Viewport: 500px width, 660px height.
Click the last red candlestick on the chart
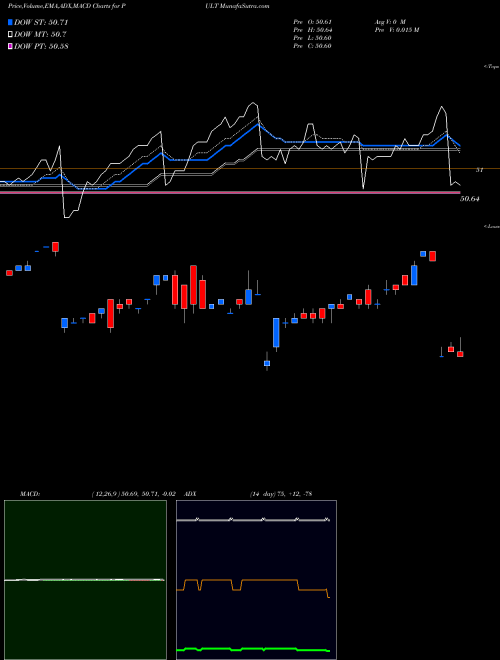click(460, 354)
